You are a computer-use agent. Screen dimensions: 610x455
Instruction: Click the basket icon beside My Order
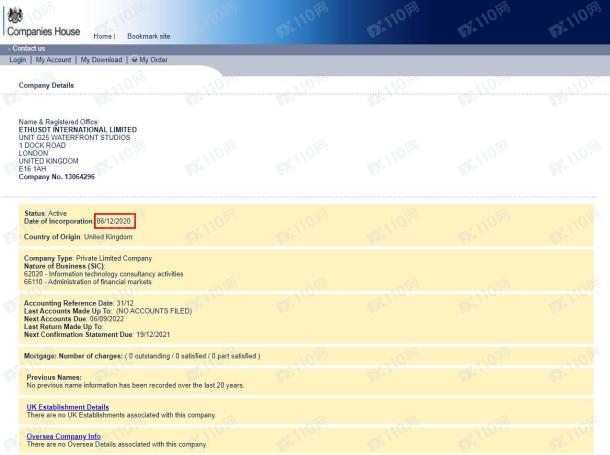click(x=134, y=60)
